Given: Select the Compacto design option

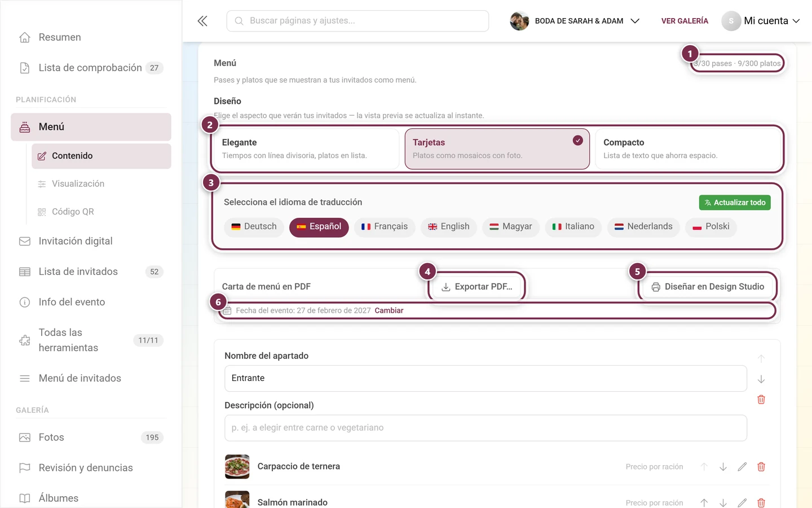Looking at the screenshot, I should tap(688, 149).
